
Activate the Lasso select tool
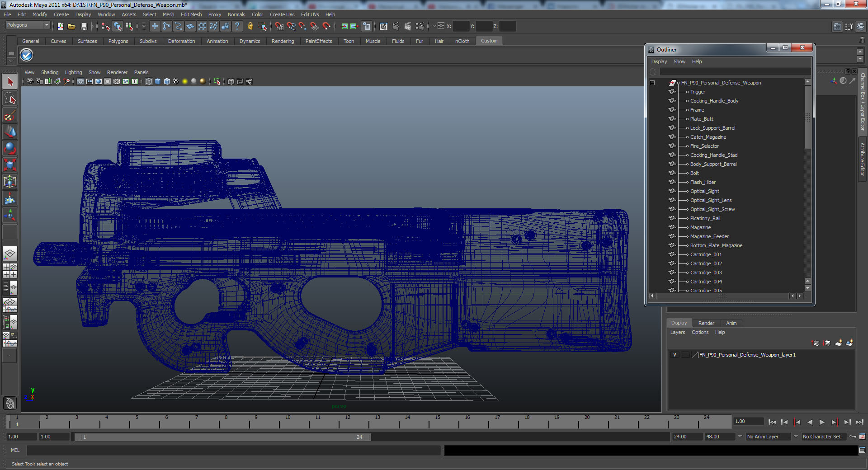click(x=10, y=99)
